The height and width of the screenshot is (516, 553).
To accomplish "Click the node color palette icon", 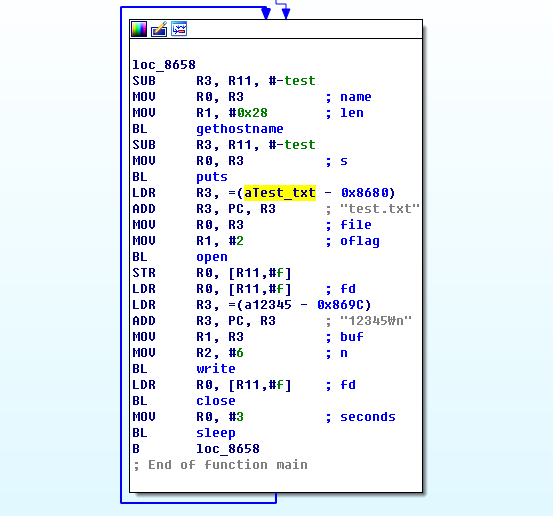I will 139,29.
